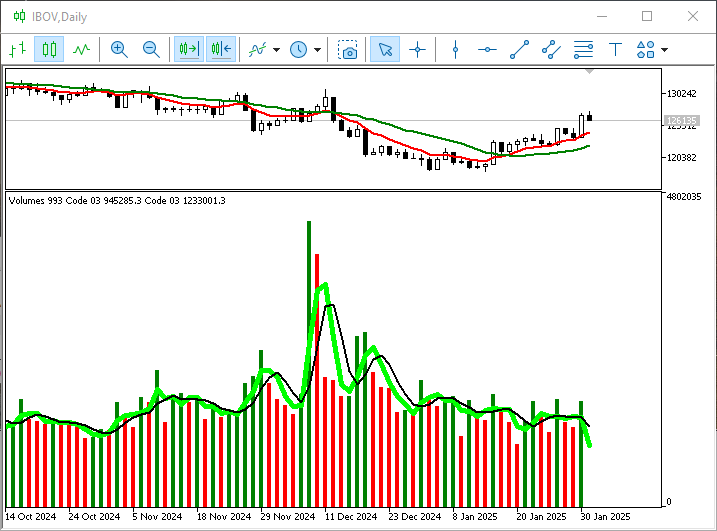
Task: Draw a horizontal line
Action: point(487,49)
